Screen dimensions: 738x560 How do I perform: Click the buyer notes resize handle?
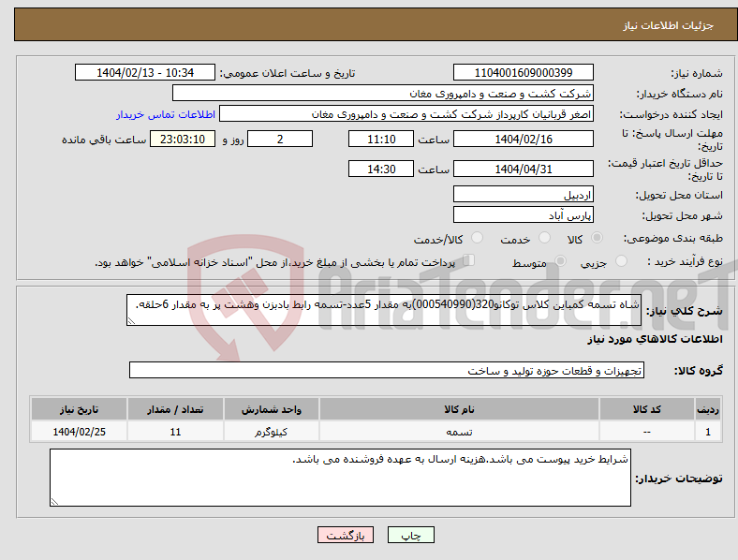54,502
